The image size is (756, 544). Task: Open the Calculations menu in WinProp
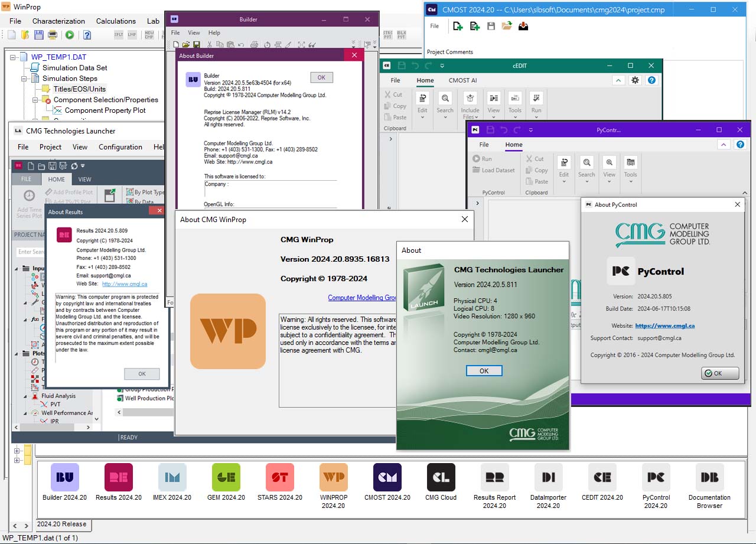[x=116, y=21]
